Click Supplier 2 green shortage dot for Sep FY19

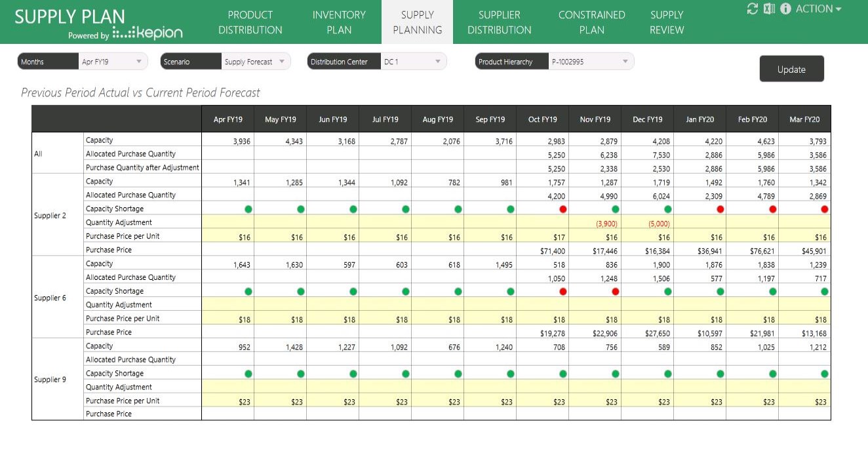(x=510, y=209)
